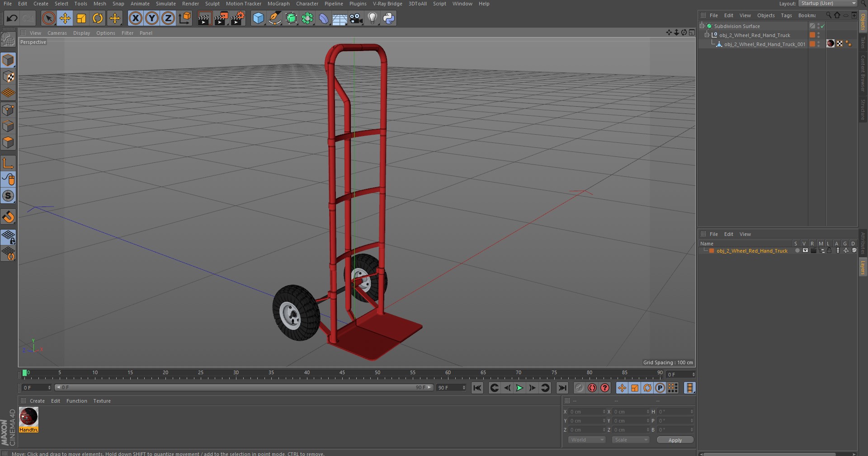Click the Make Editable icon
Image resolution: width=868 pixels, height=456 pixels.
[x=8, y=40]
